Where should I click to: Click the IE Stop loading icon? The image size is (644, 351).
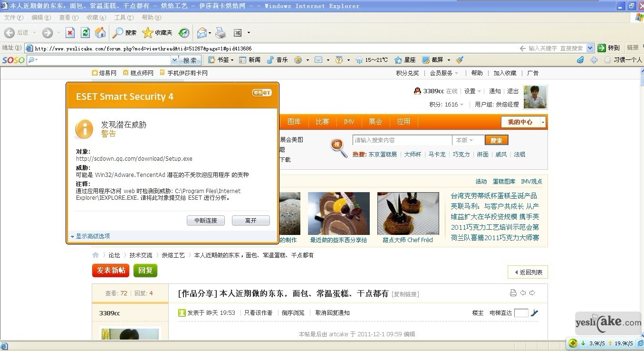tap(70, 33)
